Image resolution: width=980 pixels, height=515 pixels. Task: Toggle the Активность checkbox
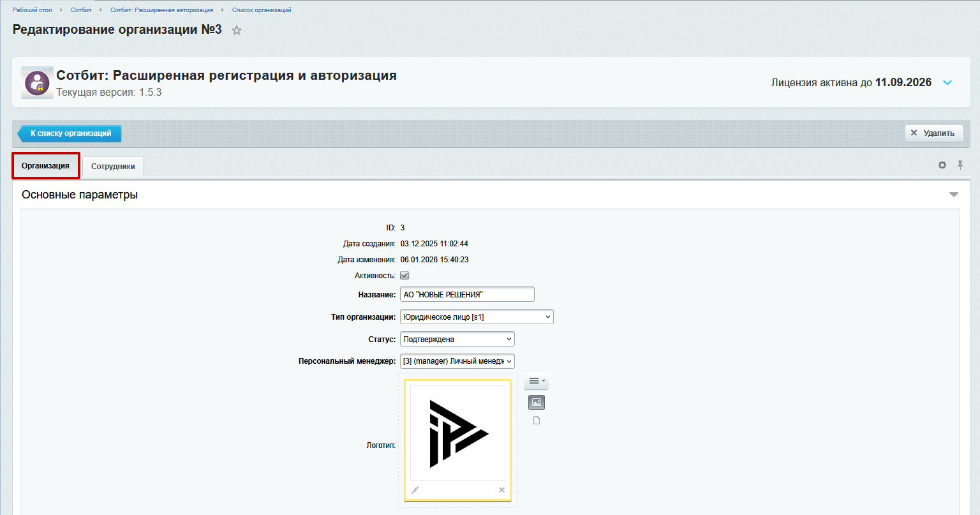(405, 276)
